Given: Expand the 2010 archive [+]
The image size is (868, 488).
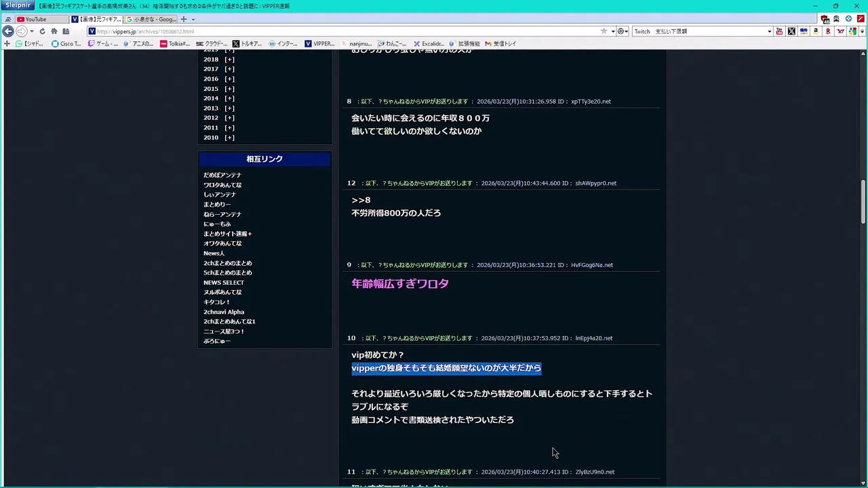Looking at the screenshot, I should pyautogui.click(x=230, y=138).
